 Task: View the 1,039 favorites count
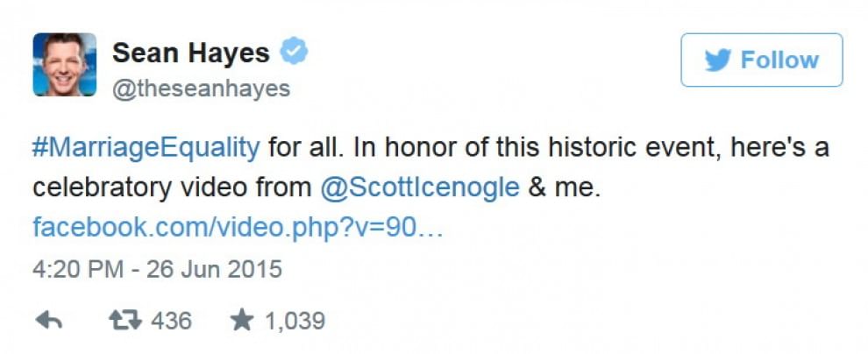click(x=295, y=321)
